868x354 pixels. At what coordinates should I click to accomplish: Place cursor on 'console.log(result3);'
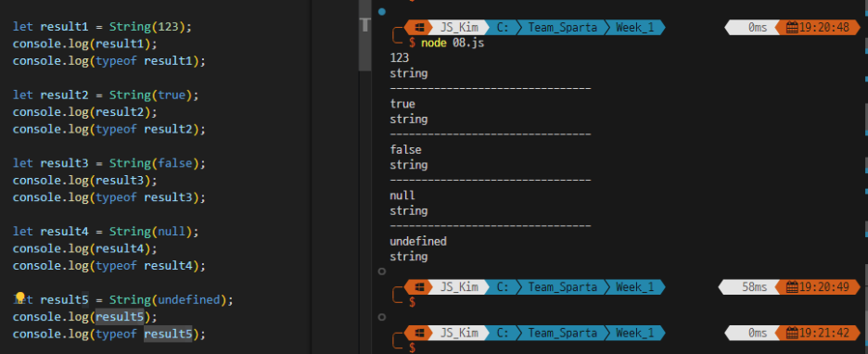pyautogui.click(x=85, y=181)
